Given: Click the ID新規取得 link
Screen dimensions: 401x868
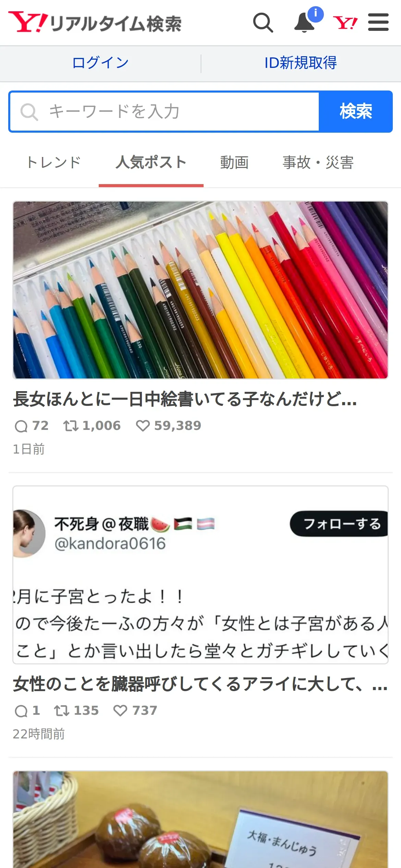Looking at the screenshot, I should tap(301, 63).
